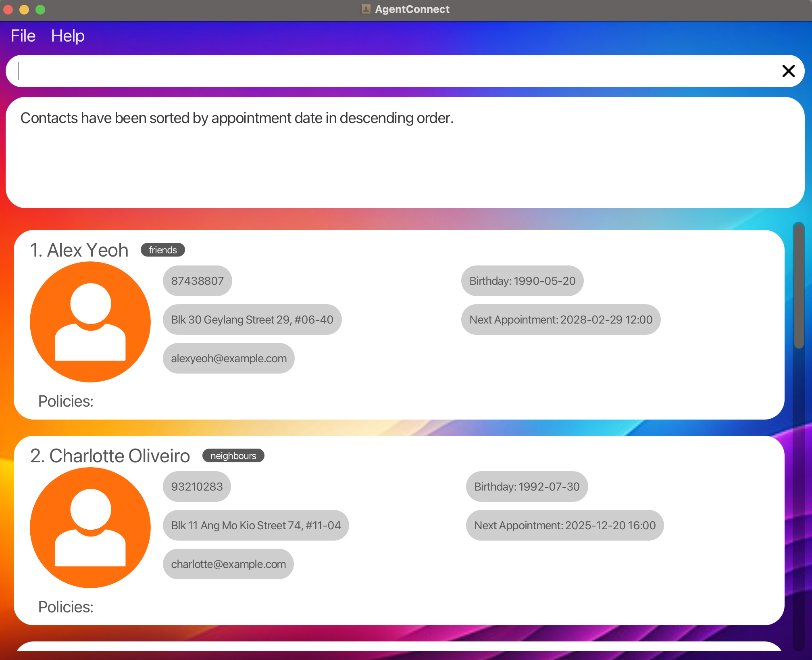
Task: Click phone number 87438807
Action: (198, 281)
